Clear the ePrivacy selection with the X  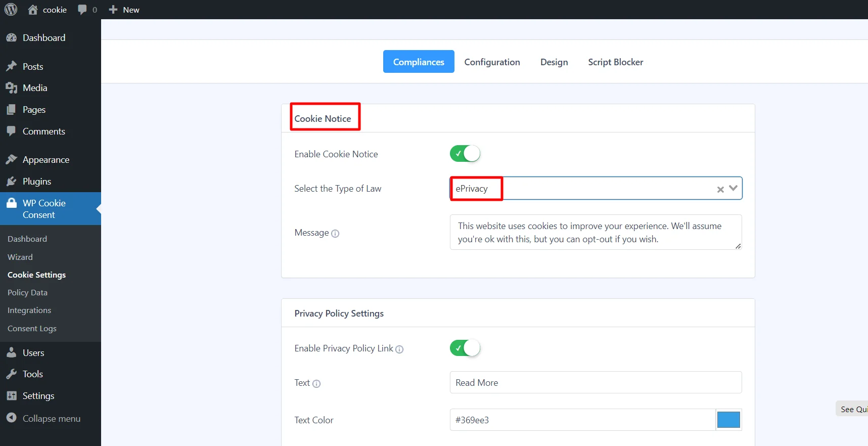click(x=720, y=189)
